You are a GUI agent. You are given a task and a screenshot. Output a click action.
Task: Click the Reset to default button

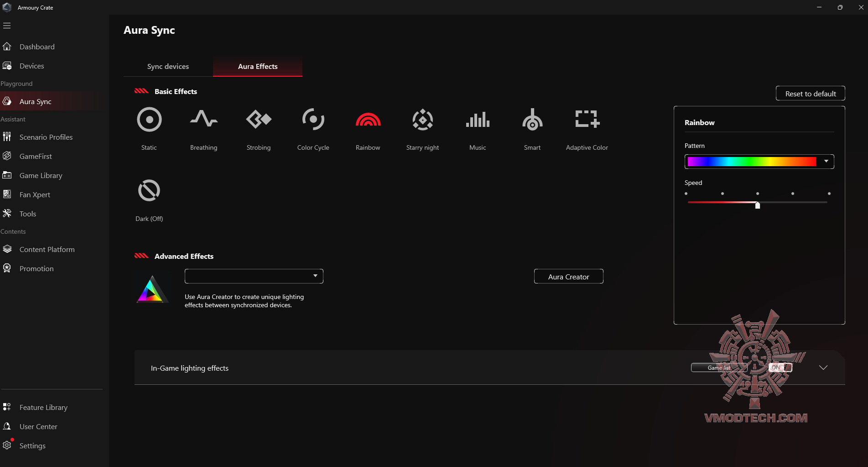pyautogui.click(x=811, y=94)
